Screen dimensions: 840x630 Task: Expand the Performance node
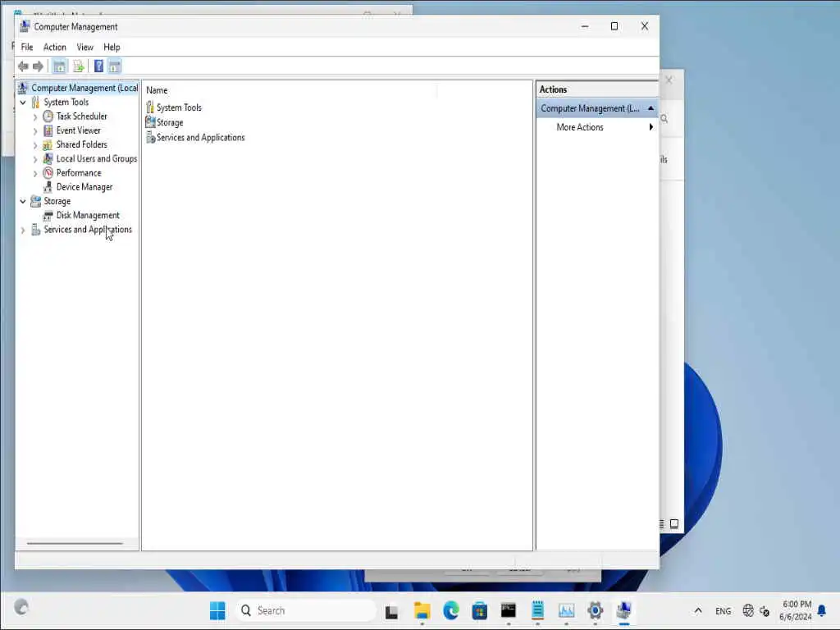[x=35, y=173]
